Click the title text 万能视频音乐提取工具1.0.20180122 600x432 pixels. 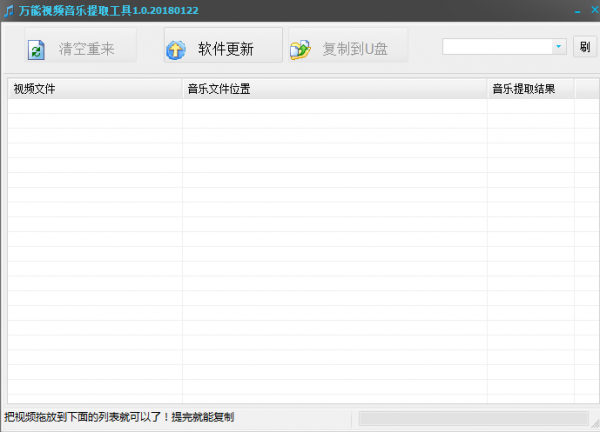click(109, 10)
